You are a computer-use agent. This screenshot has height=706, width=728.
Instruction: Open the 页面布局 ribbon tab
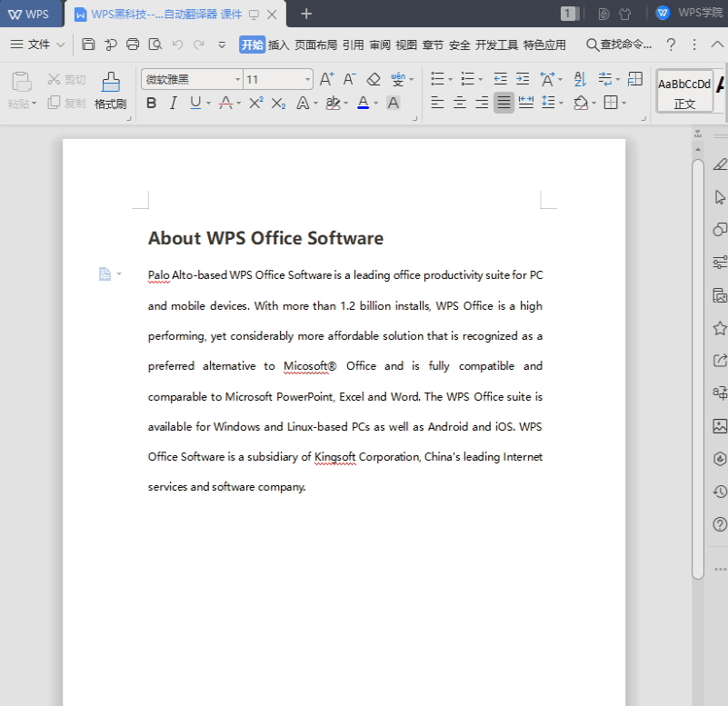tap(315, 45)
